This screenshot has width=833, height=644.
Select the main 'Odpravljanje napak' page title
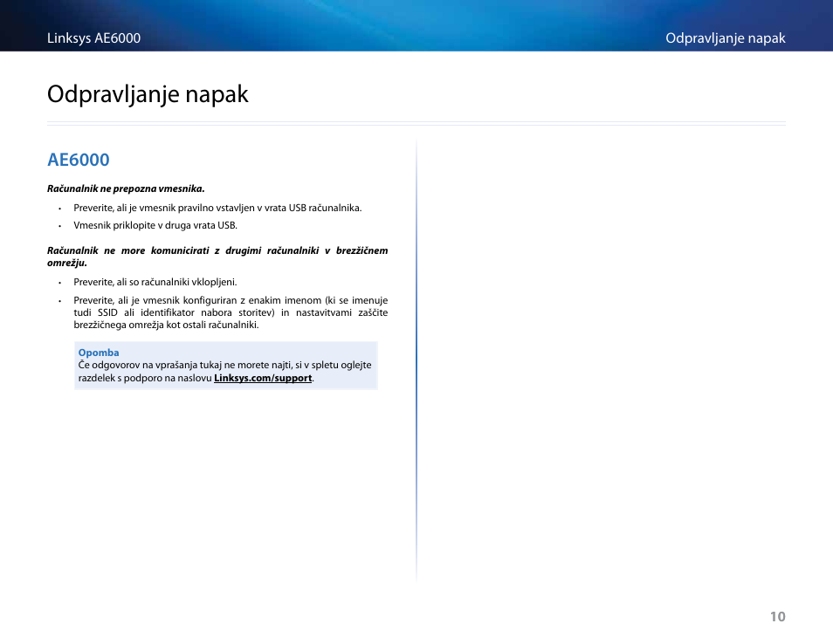148,94
